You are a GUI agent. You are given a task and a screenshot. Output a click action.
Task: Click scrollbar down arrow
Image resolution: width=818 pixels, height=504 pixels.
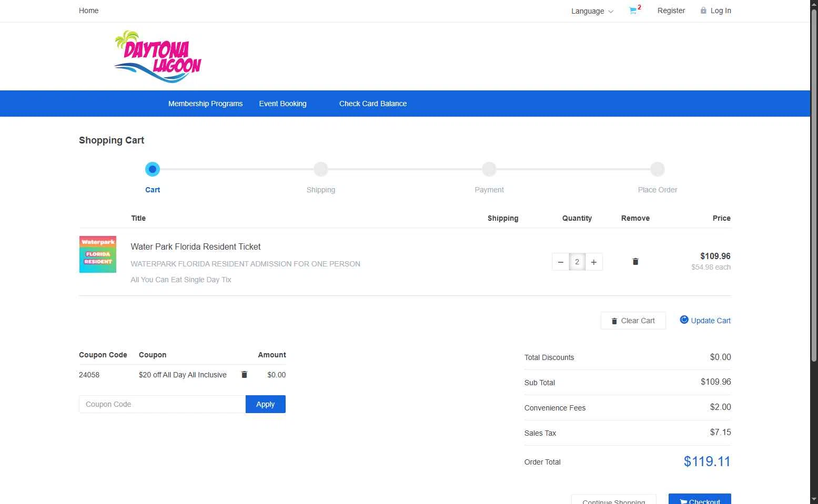(x=814, y=499)
